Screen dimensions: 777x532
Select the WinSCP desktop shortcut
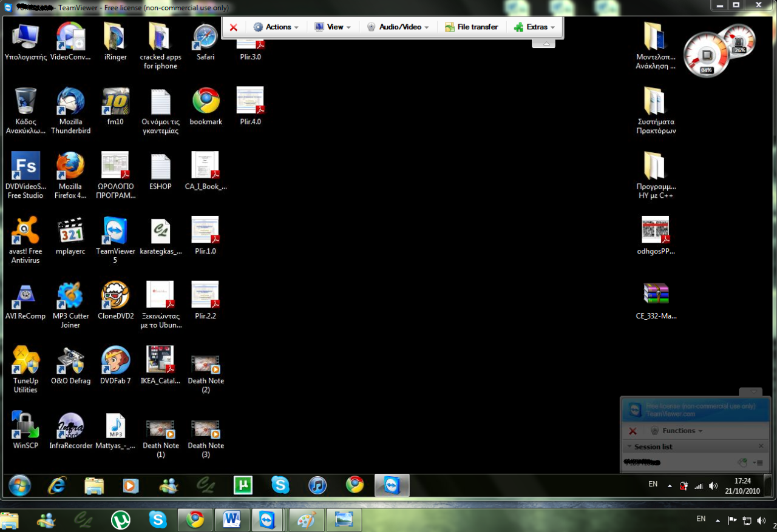(x=25, y=425)
